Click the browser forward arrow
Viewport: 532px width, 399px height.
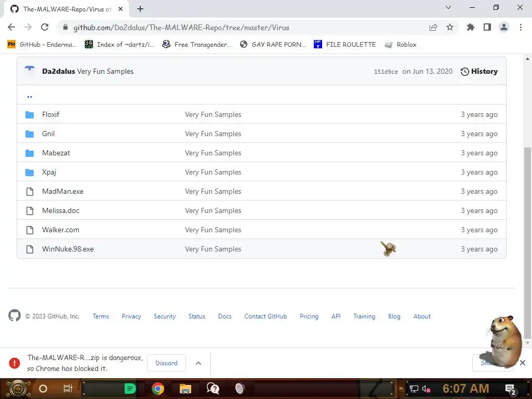(x=28, y=27)
